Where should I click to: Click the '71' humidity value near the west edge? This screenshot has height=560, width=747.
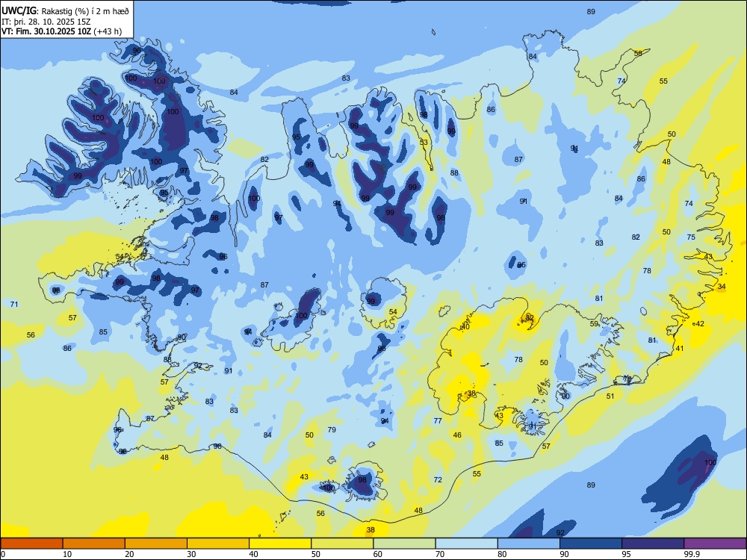(14, 304)
